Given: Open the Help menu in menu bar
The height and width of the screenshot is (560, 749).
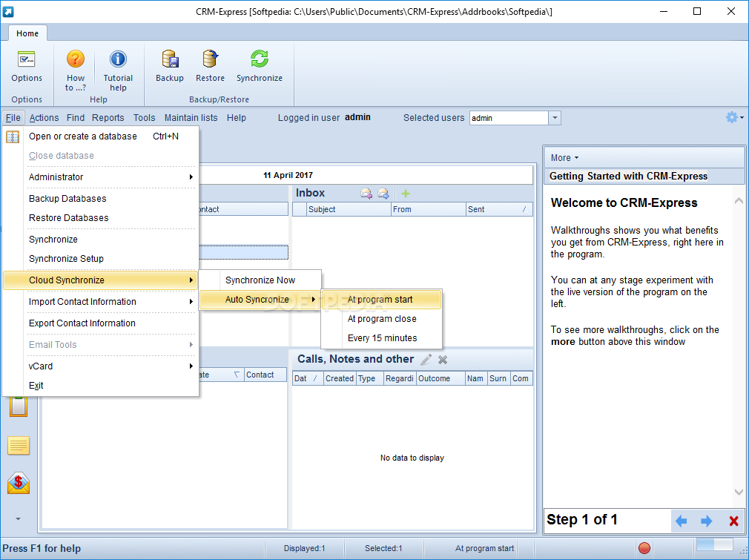Looking at the screenshot, I should pyautogui.click(x=237, y=117).
